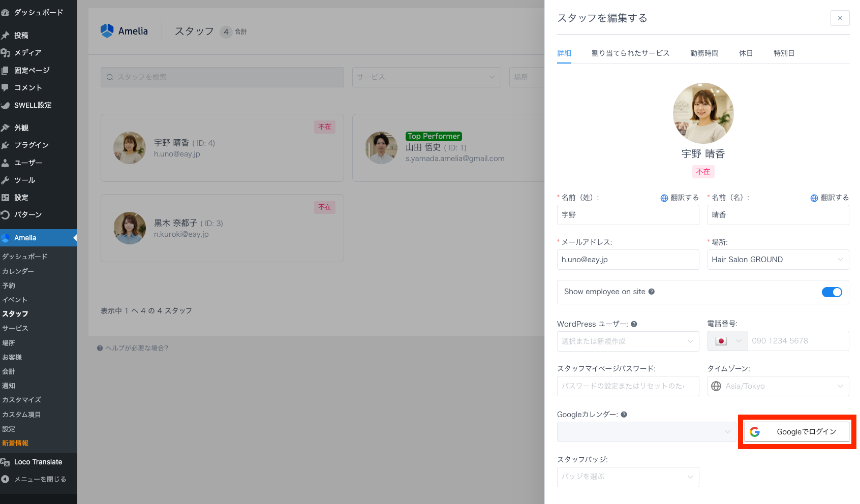Click the Amelia logo in sidebar menu
Screen dimensions: 860x504
[x=6, y=238]
